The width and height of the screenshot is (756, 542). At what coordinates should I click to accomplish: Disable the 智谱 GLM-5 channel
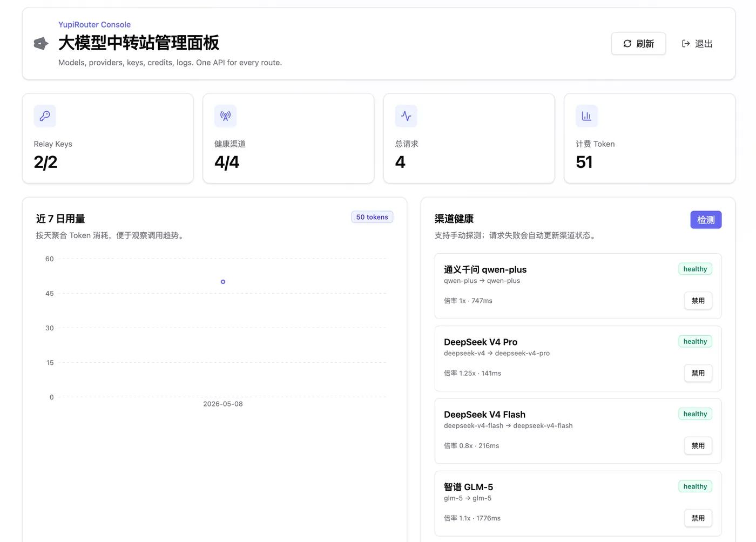[698, 518]
